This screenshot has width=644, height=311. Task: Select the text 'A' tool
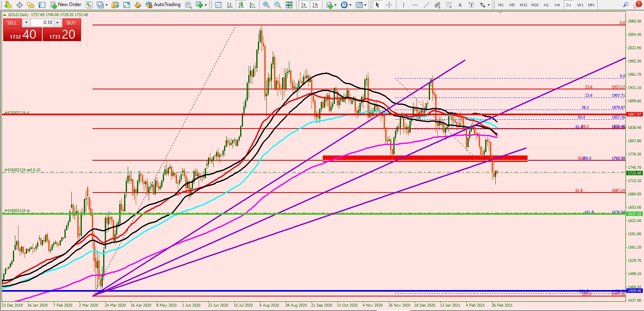[x=460, y=5]
